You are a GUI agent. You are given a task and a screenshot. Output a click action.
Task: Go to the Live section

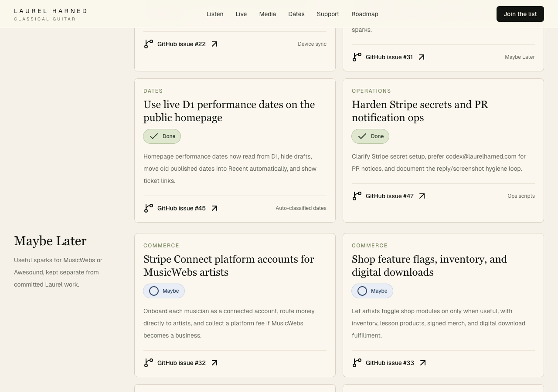[x=241, y=14]
